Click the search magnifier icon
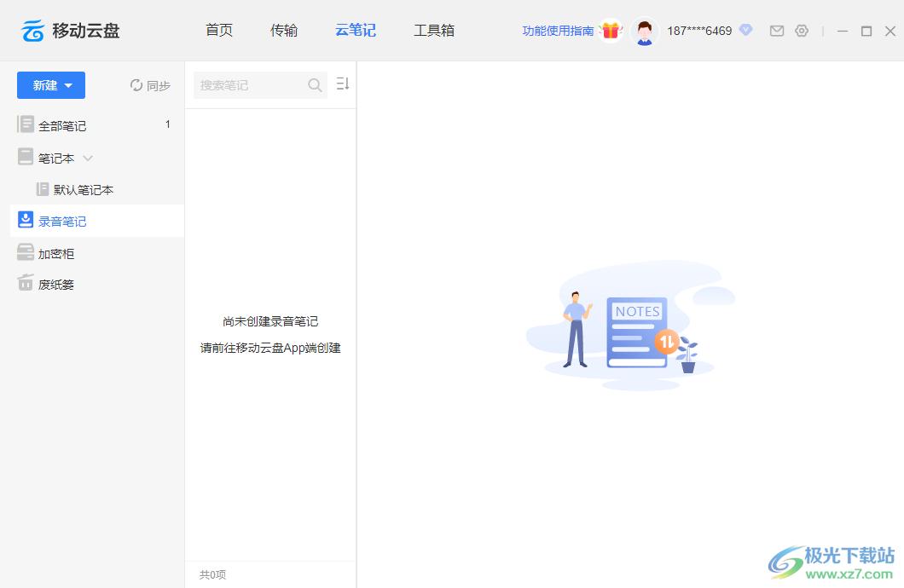 coord(315,85)
